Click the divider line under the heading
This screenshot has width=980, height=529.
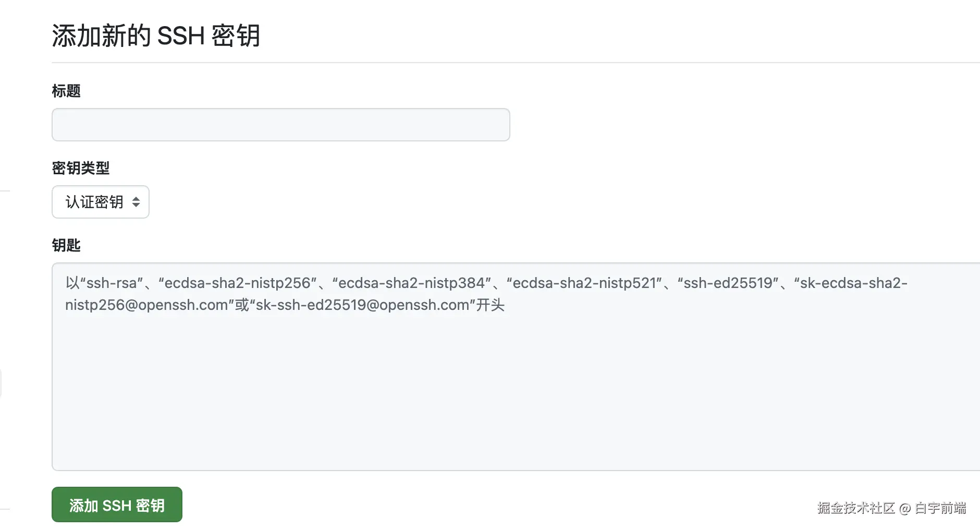(x=516, y=63)
